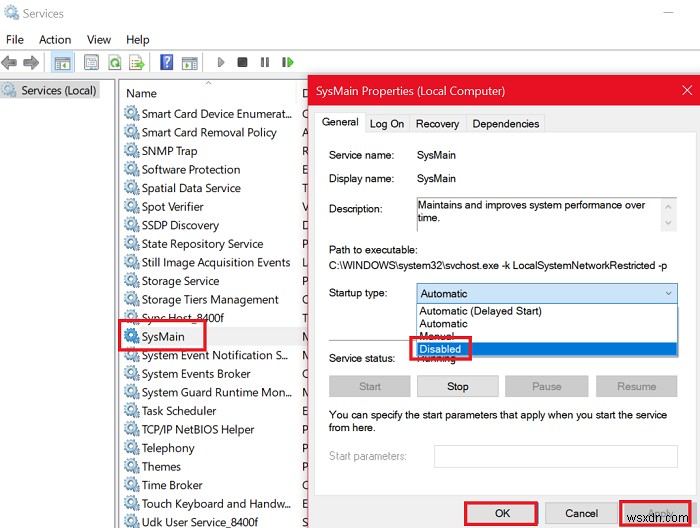Viewport: 700px width, 528px height.
Task: Click the Export List toolbar icon
Action: pos(137,62)
